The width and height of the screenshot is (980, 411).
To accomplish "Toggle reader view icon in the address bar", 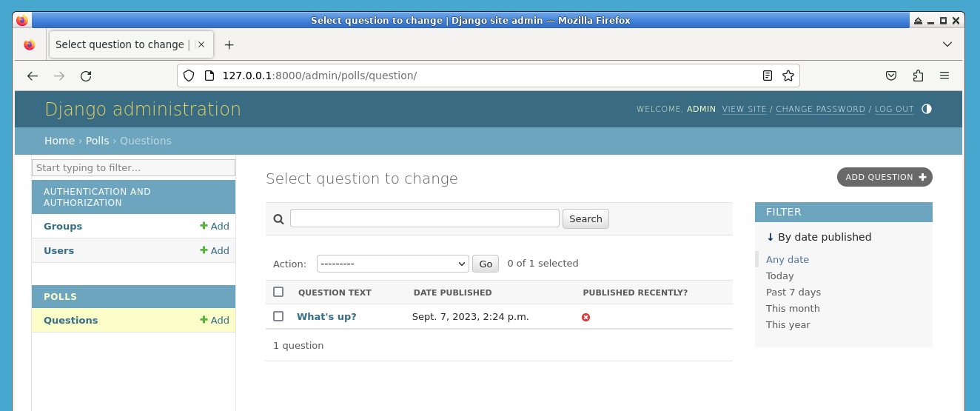I will 768,76.
